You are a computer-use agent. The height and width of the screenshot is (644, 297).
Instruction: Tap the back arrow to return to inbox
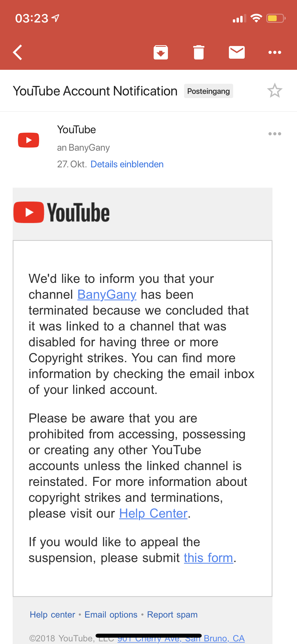tap(18, 52)
